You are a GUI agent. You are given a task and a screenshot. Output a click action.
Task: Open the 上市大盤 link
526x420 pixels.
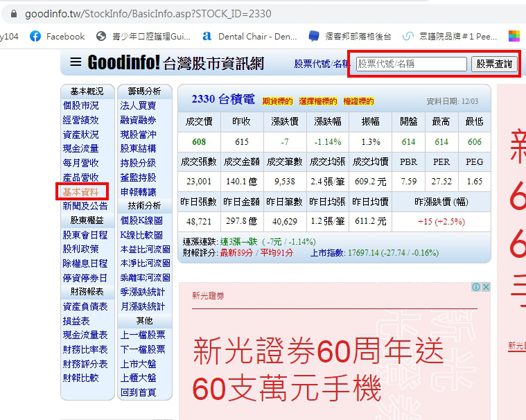coord(138,364)
